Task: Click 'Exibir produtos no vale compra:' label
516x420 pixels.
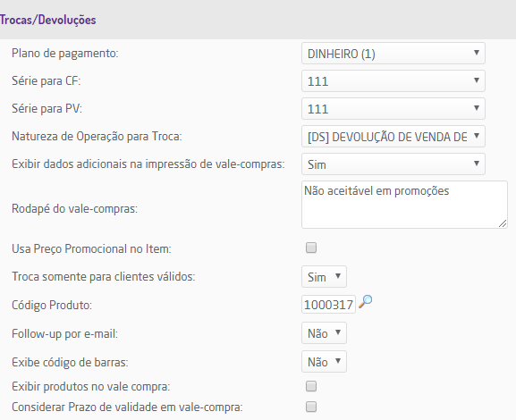Action: 91,386
